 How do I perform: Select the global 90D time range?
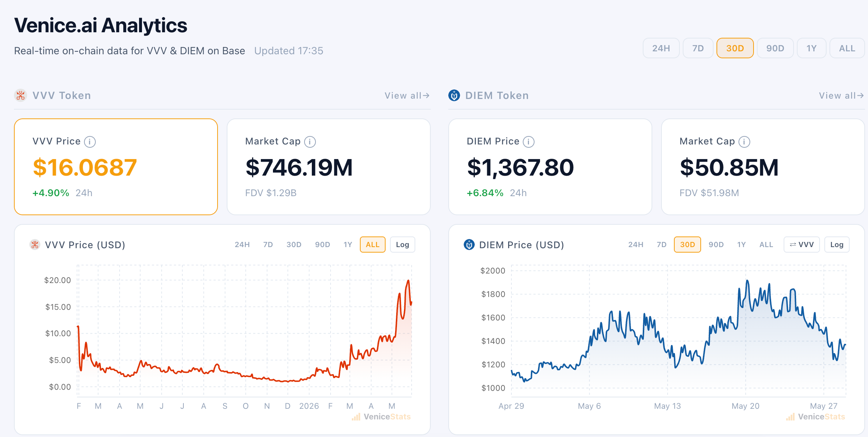coord(775,48)
